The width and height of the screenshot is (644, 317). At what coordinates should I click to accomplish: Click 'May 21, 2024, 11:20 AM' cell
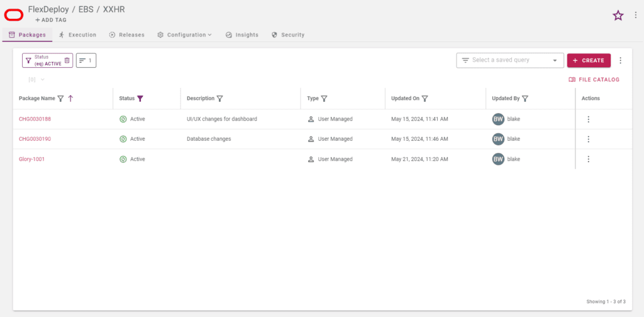pos(419,159)
